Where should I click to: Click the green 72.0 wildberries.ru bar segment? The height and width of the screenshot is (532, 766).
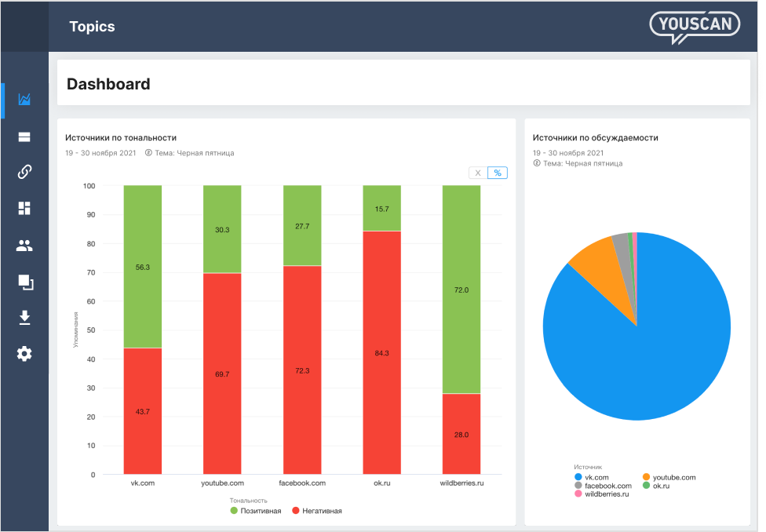461,290
